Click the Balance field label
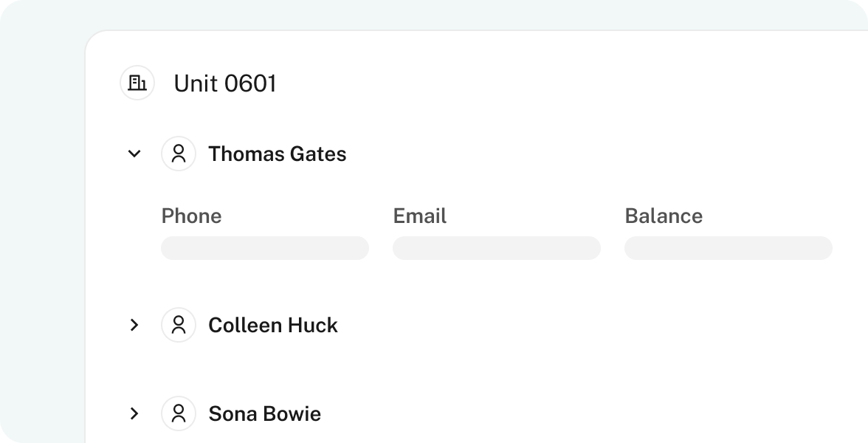The width and height of the screenshot is (868, 443). (x=663, y=216)
